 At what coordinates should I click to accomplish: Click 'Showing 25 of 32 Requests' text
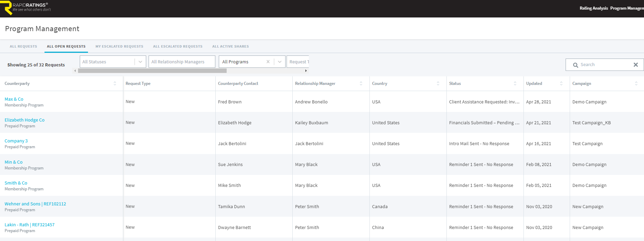pyautogui.click(x=36, y=65)
